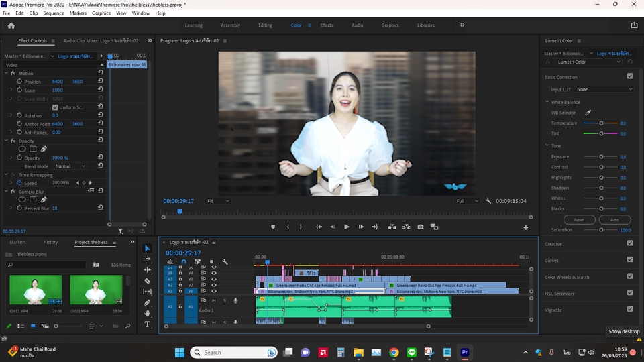
Task: Click the Auto button in Lumetri Color
Action: pos(614,220)
